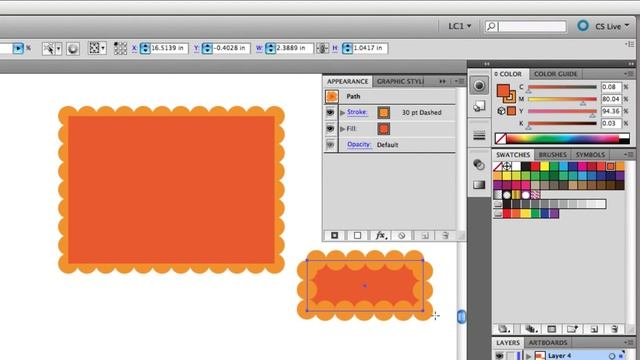Click the H height link label
The width and height of the screenshot is (640, 360).
coord(335,48)
